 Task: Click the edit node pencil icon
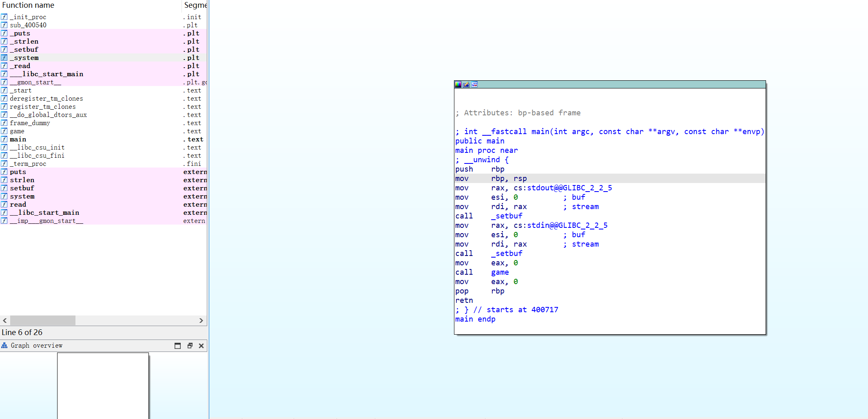coord(466,84)
